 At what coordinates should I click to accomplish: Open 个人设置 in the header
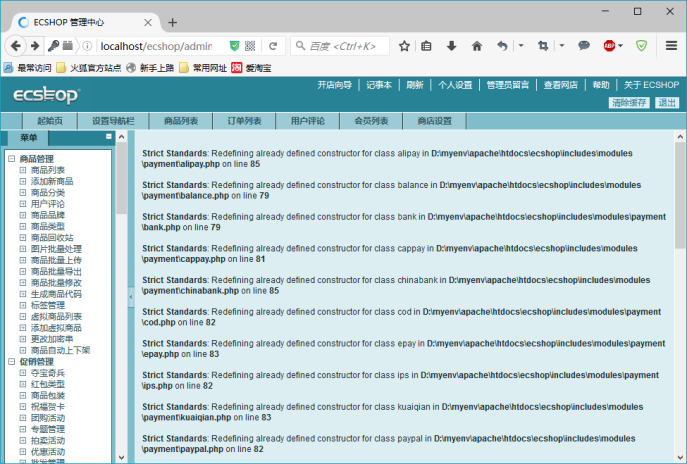coord(455,85)
